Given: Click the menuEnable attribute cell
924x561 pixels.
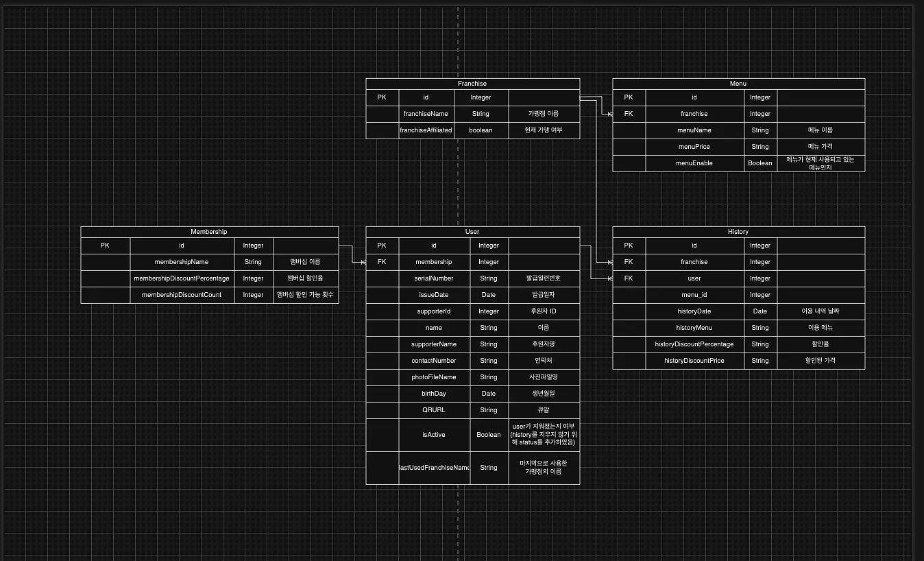Looking at the screenshot, I should coord(694,163).
